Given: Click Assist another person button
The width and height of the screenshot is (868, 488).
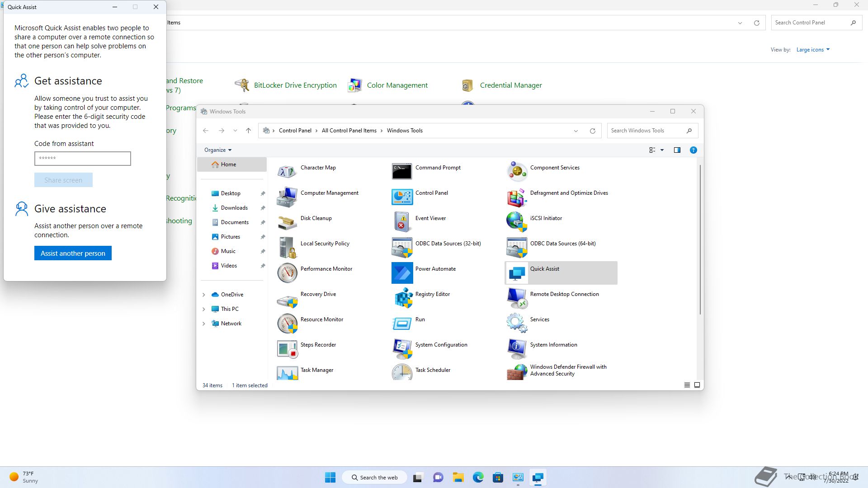Looking at the screenshot, I should pyautogui.click(x=73, y=253).
